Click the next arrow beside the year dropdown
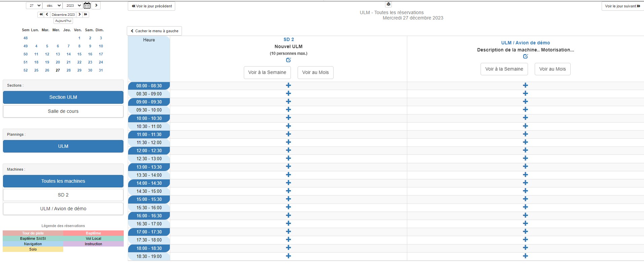 click(x=96, y=5)
